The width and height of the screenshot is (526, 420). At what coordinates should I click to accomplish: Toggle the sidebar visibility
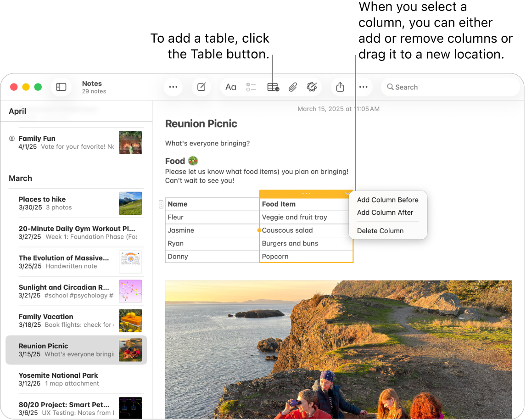61,86
